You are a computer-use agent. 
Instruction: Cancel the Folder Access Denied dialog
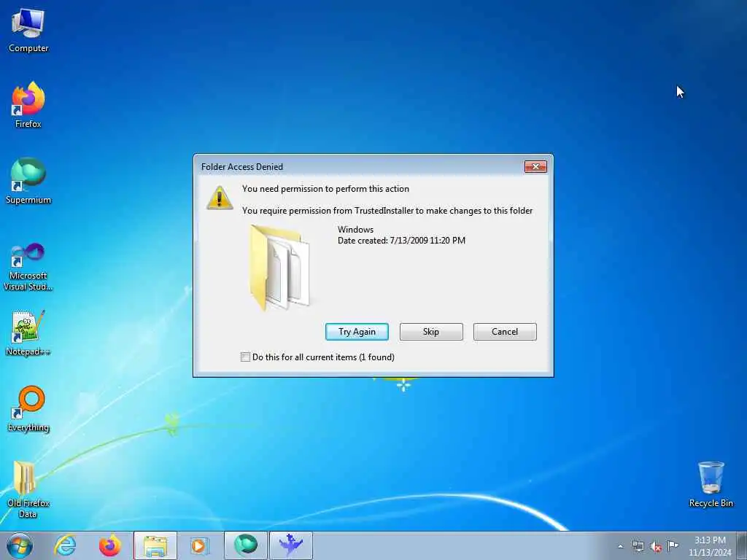(505, 332)
